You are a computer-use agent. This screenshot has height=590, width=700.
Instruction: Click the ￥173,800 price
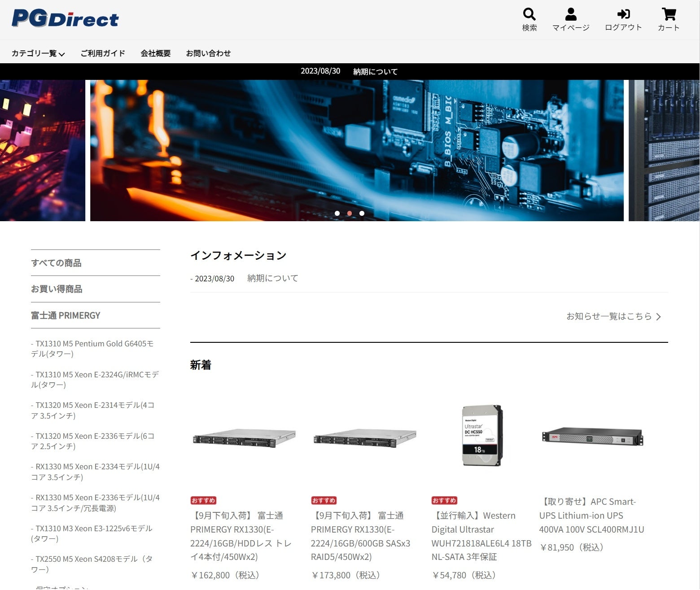346,575
